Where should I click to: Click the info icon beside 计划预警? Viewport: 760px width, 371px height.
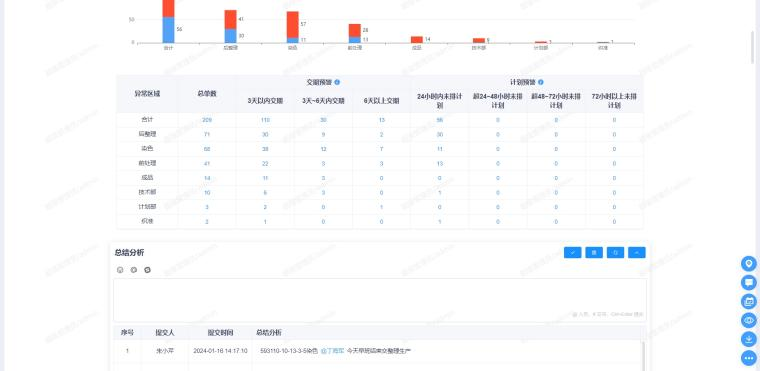click(x=540, y=82)
